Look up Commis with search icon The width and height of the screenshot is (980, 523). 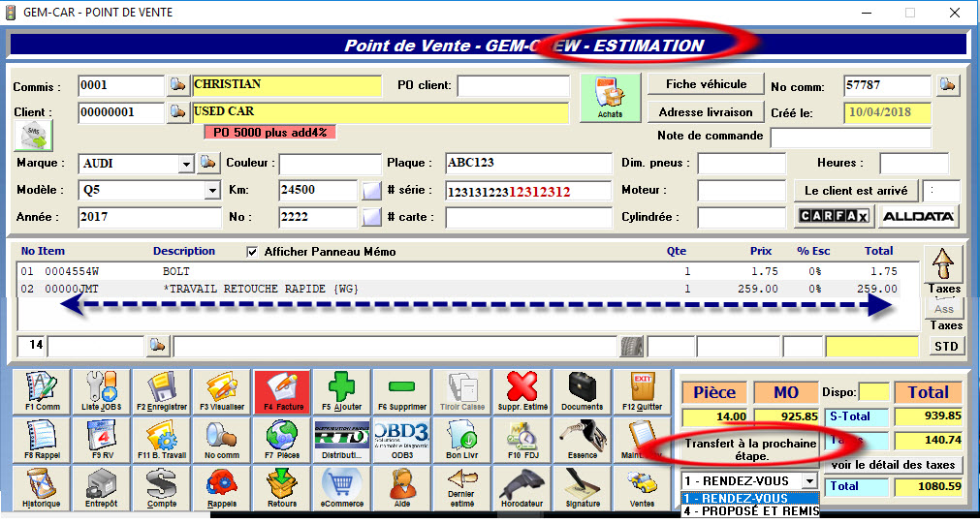point(177,85)
